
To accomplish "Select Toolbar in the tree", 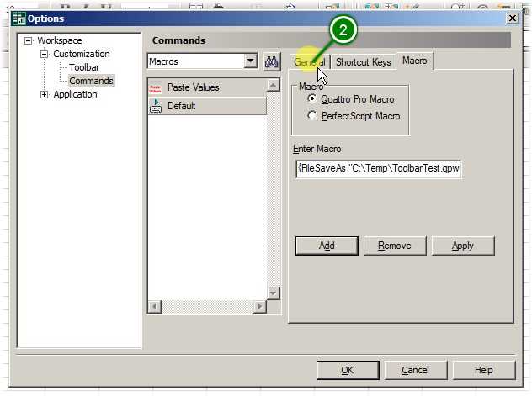I will [84, 67].
